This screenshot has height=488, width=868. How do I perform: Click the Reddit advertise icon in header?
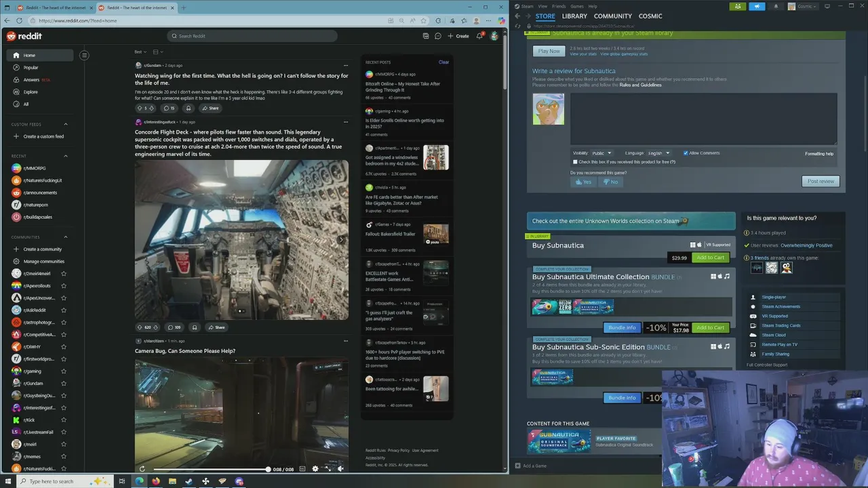[426, 36]
